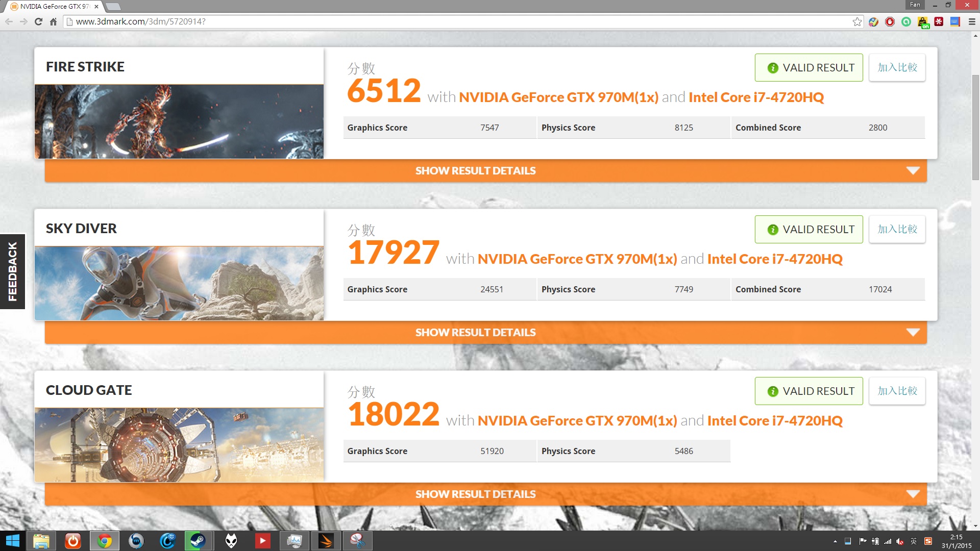980x551 pixels.
Task: Click the Sky Diver score 17927
Action: coord(393,253)
